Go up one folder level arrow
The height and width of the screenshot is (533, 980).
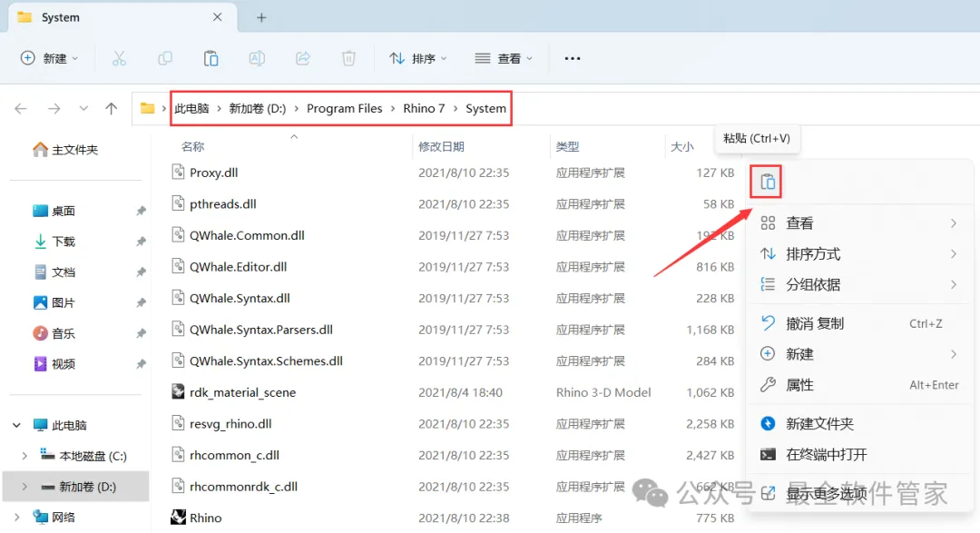pos(112,108)
